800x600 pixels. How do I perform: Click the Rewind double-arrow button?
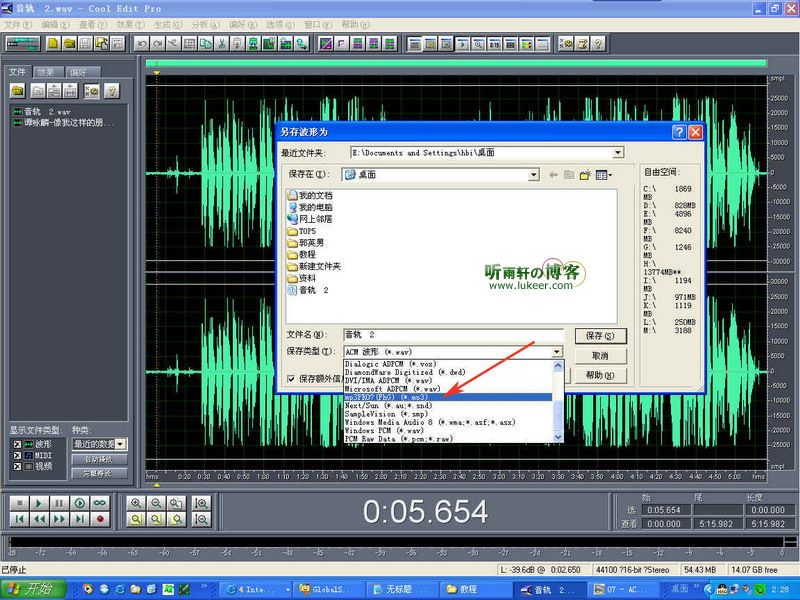tap(39, 519)
